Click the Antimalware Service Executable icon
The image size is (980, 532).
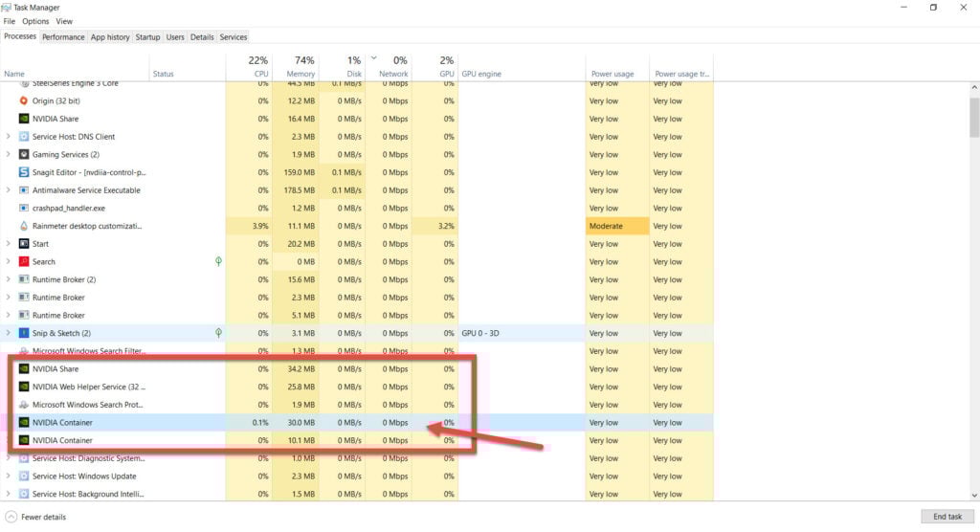24,190
